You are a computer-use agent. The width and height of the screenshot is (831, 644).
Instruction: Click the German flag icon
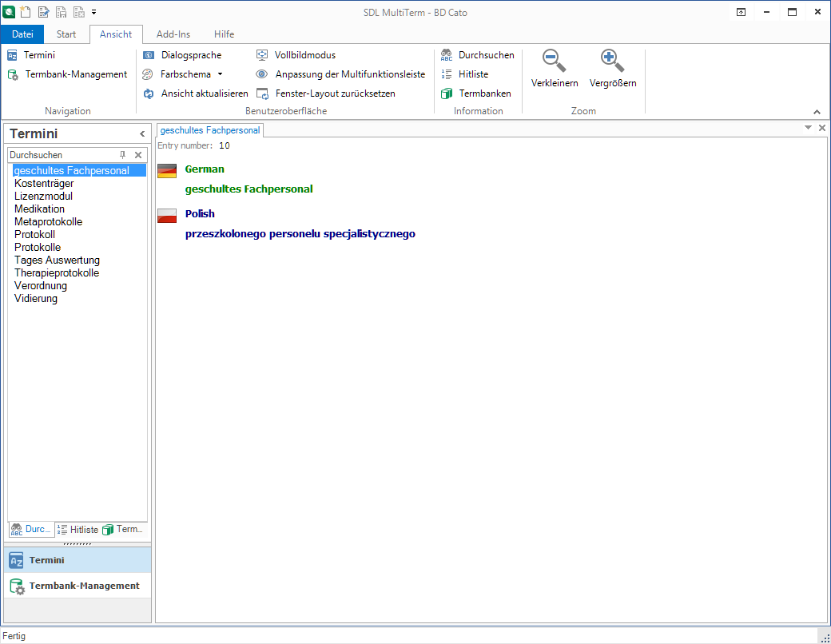(x=167, y=171)
